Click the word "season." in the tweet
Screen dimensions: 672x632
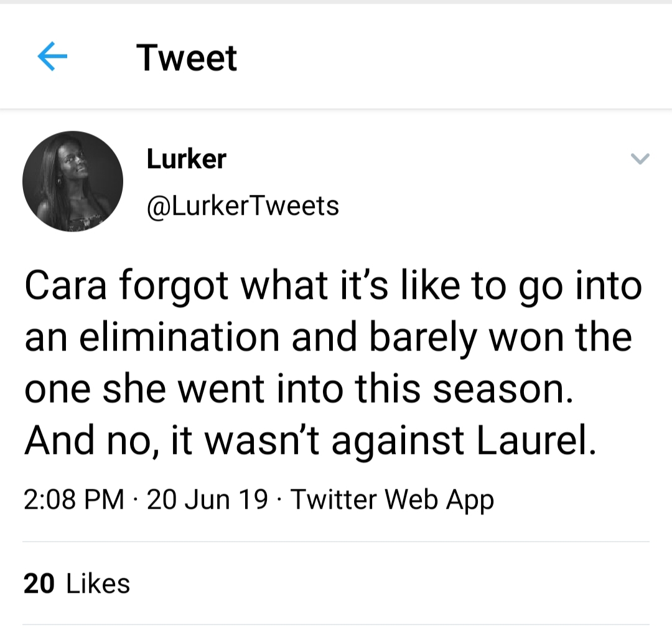[503, 390]
